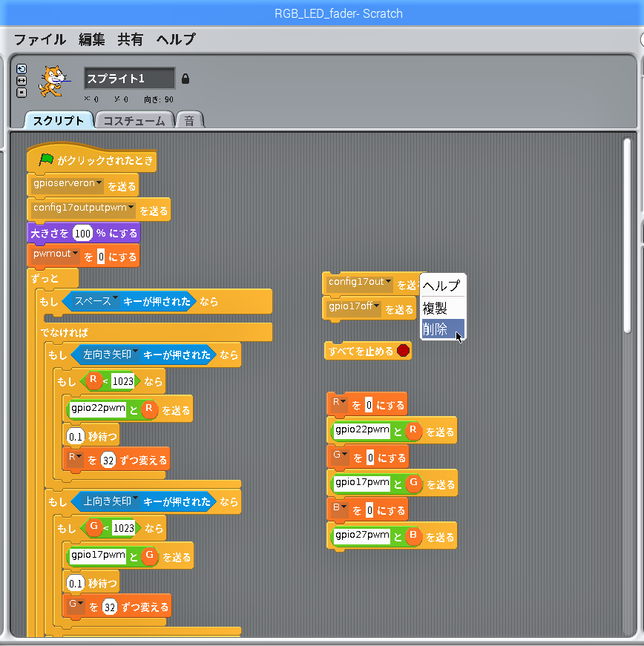Click the 1023 value next to R
This screenshot has width=644, height=646.
[x=122, y=381]
